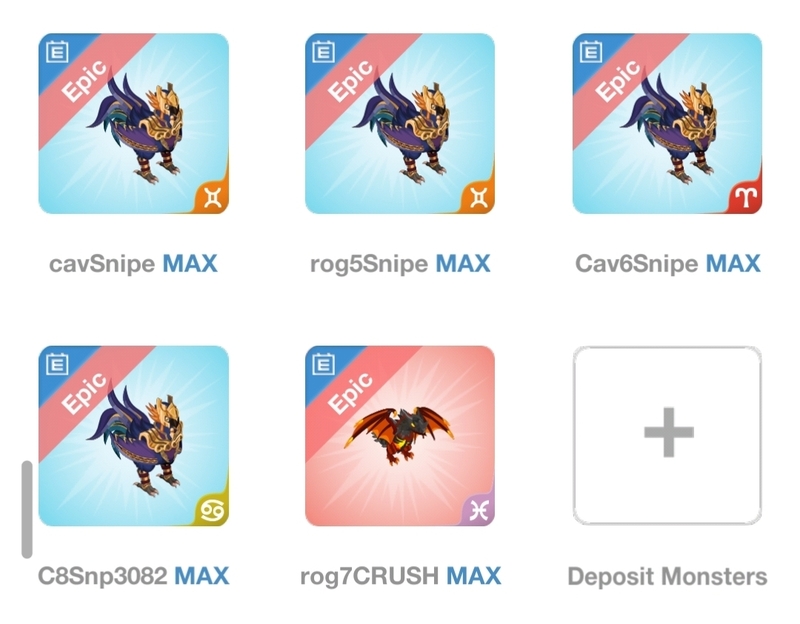Screen dimensions: 800x624
Task: Click the calendar E icon on Cav6Snipe
Action: tap(591, 52)
